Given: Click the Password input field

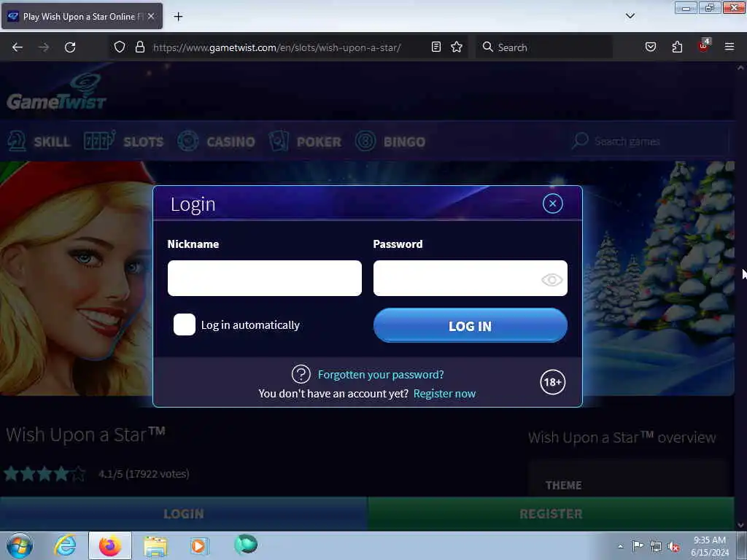Looking at the screenshot, I should tap(471, 278).
